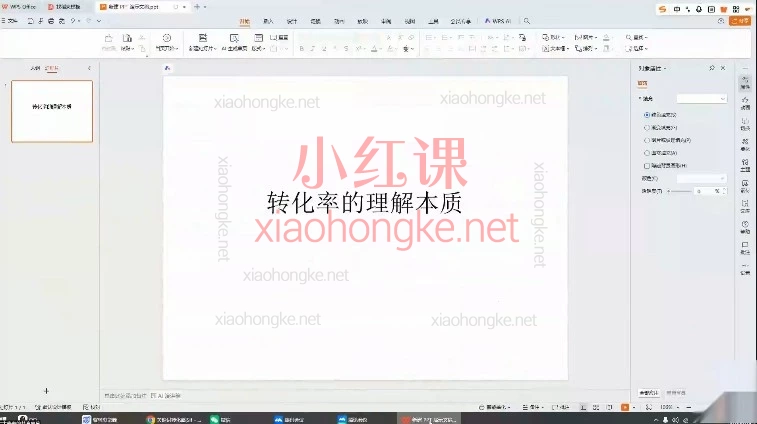757x424 pixels.
Task: Click the add notes area below the slide
Action: point(125,396)
